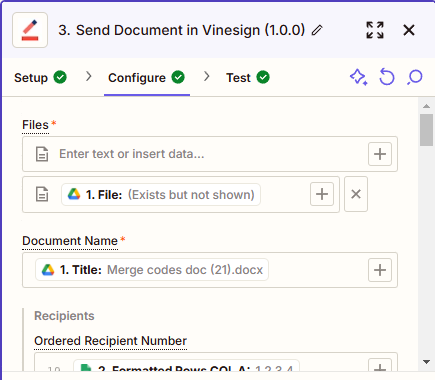Image resolution: width=435 pixels, height=380 pixels.
Task: Click the empty Files text input
Action: click(x=210, y=154)
